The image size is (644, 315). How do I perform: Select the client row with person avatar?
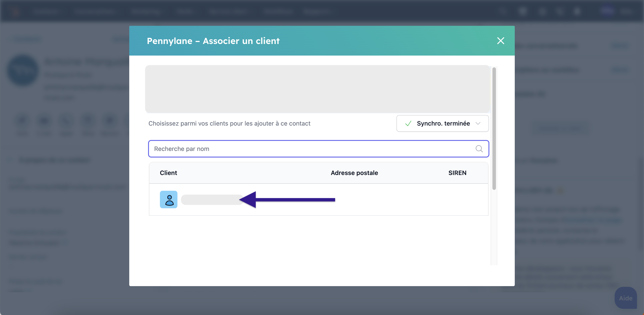tap(318, 199)
